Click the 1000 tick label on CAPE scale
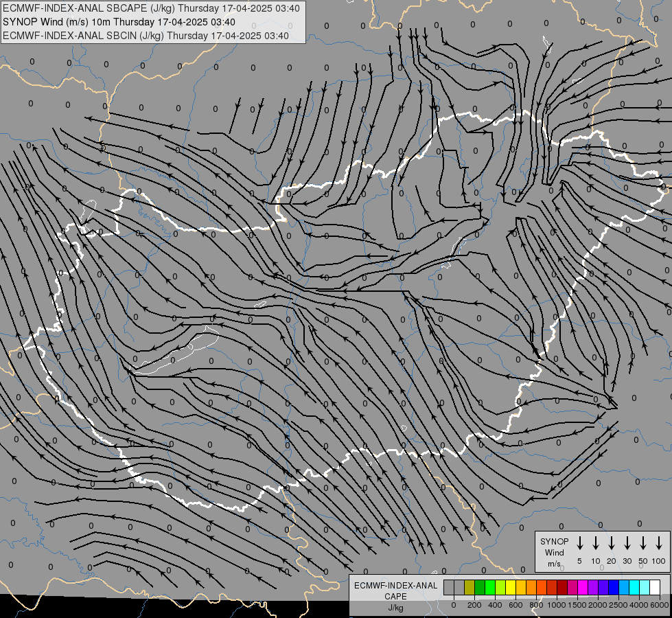672x618 pixels. (557, 605)
